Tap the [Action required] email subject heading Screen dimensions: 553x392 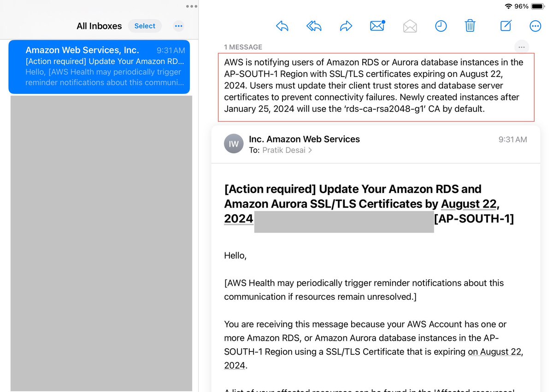coord(369,204)
